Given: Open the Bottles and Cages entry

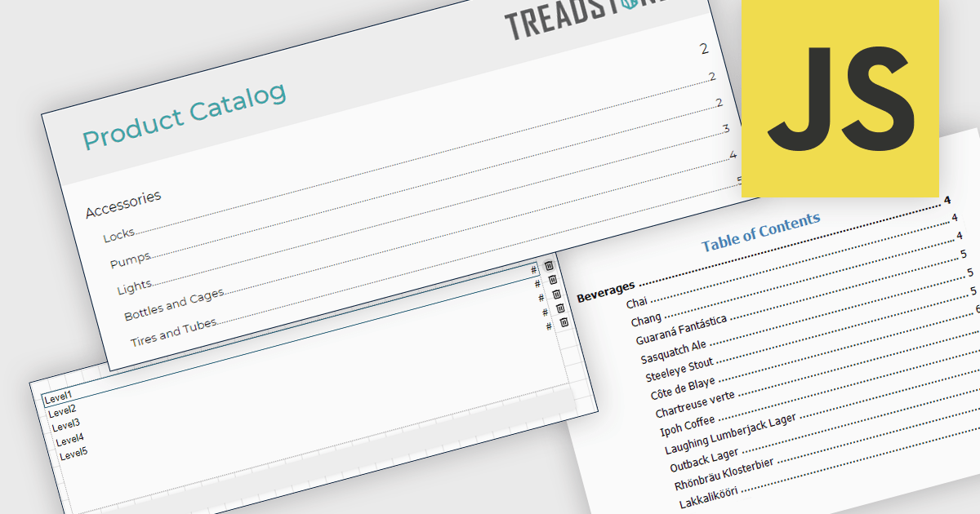Looking at the screenshot, I should coord(174,304).
